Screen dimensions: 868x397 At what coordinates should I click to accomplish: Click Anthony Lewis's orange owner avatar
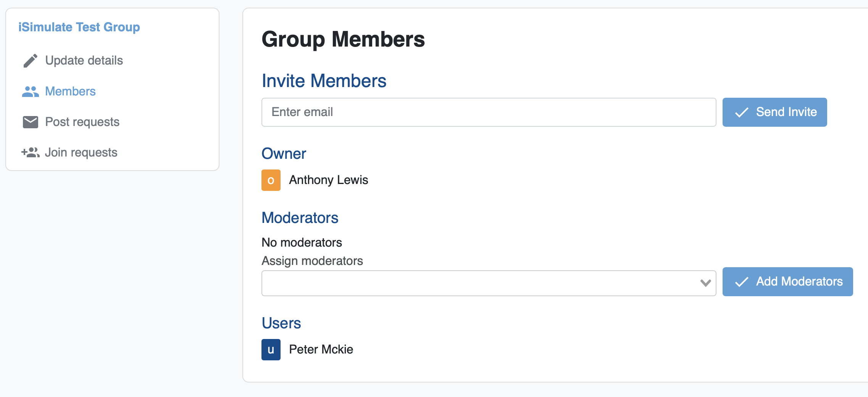point(271,180)
